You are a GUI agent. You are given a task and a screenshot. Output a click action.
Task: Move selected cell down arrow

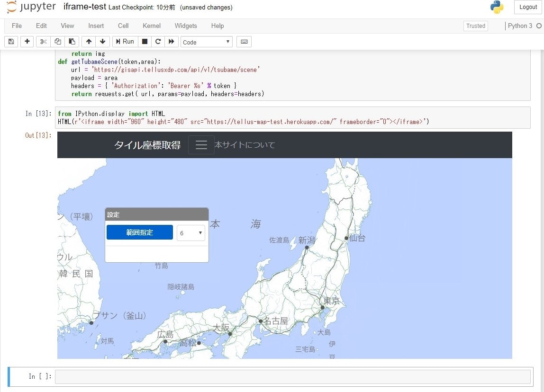(x=103, y=42)
